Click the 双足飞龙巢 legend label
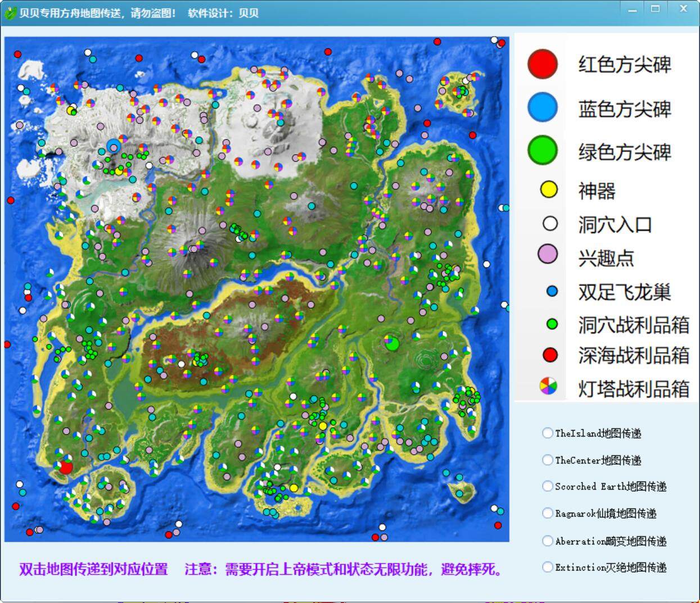Image resolution: width=700 pixels, height=603 pixels. click(x=625, y=292)
